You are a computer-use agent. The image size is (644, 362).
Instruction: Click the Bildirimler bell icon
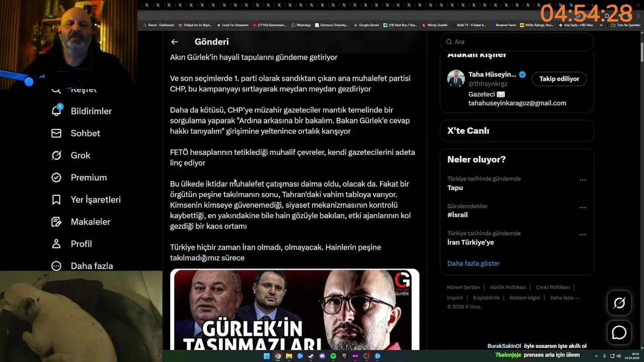pyautogui.click(x=56, y=111)
